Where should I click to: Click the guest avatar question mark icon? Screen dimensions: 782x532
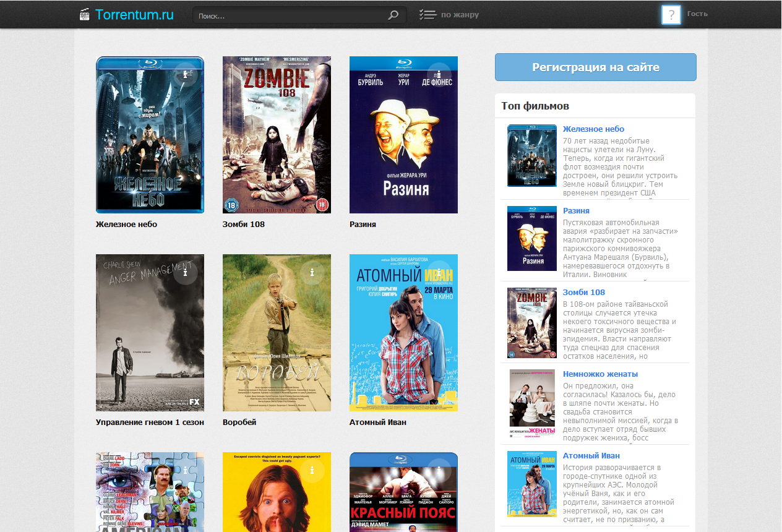point(671,15)
